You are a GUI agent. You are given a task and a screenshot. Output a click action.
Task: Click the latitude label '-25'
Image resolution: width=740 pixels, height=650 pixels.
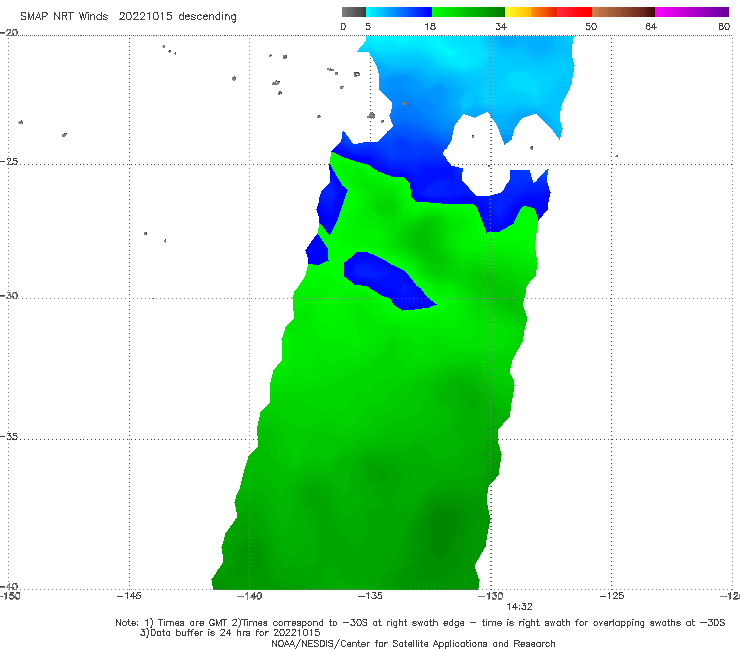pyautogui.click(x=9, y=162)
